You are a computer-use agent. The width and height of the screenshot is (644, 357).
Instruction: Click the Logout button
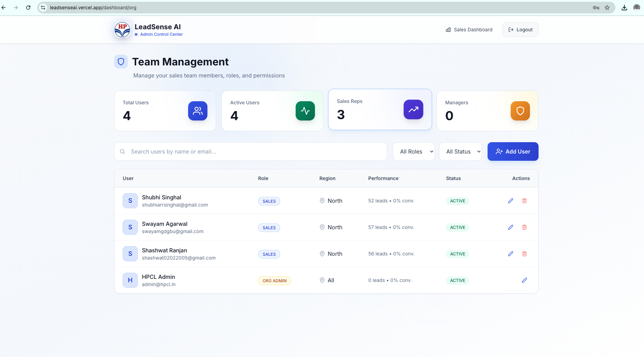520,30
